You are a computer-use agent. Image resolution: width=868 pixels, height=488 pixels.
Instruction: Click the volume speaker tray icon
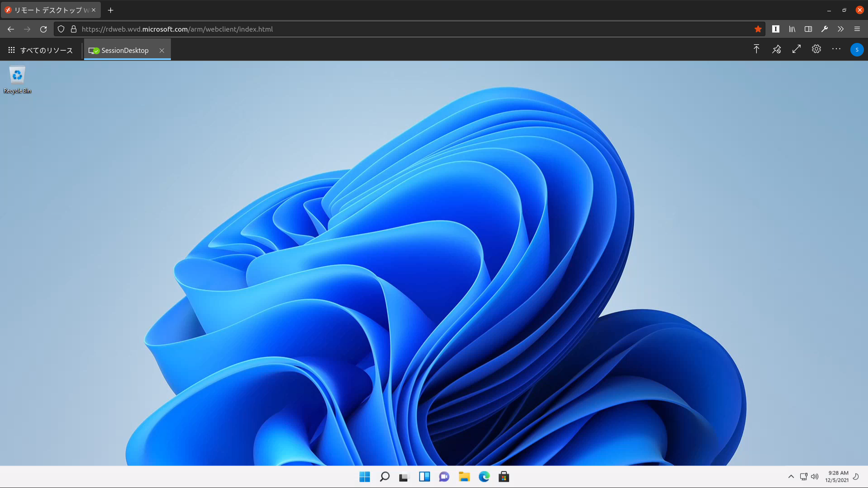[815, 477]
